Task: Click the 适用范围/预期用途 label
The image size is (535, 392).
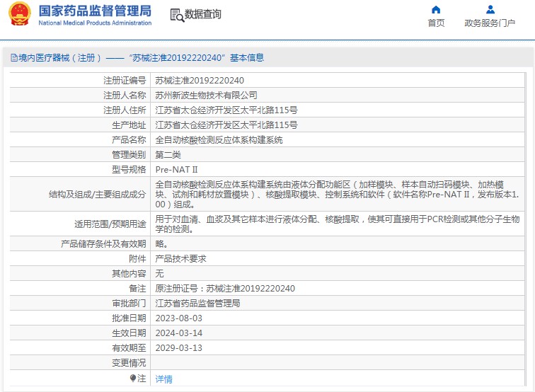Action: click(x=110, y=224)
